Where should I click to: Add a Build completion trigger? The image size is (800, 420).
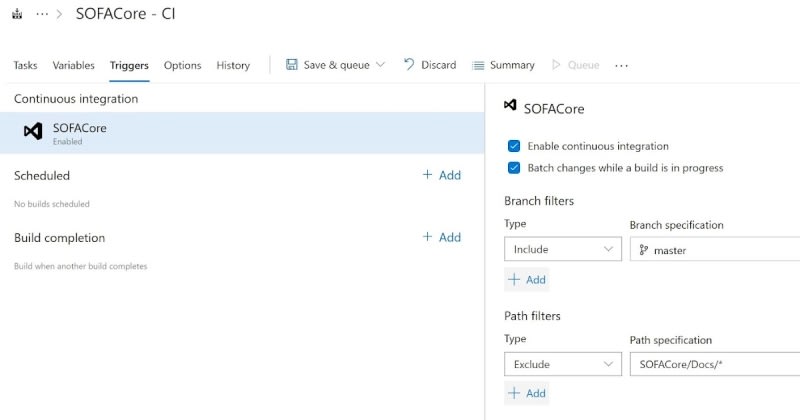point(441,237)
